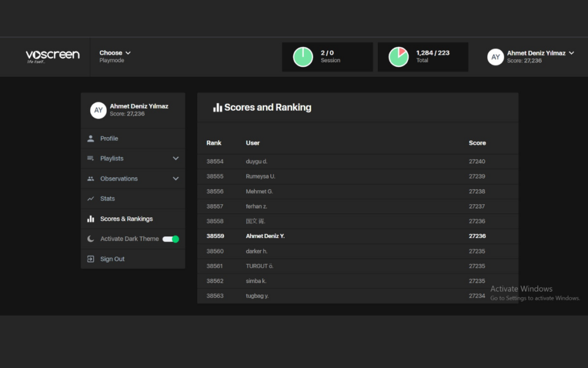Click the 2 / 0 Session stat box
The height and width of the screenshot is (368, 588).
point(327,57)
